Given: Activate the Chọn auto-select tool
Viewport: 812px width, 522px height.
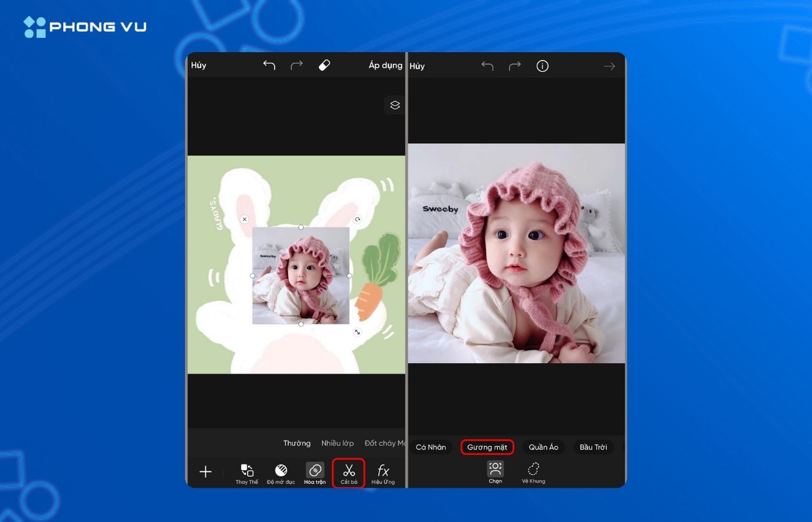Looking at the screenshot, I should (x=495, y=472).
